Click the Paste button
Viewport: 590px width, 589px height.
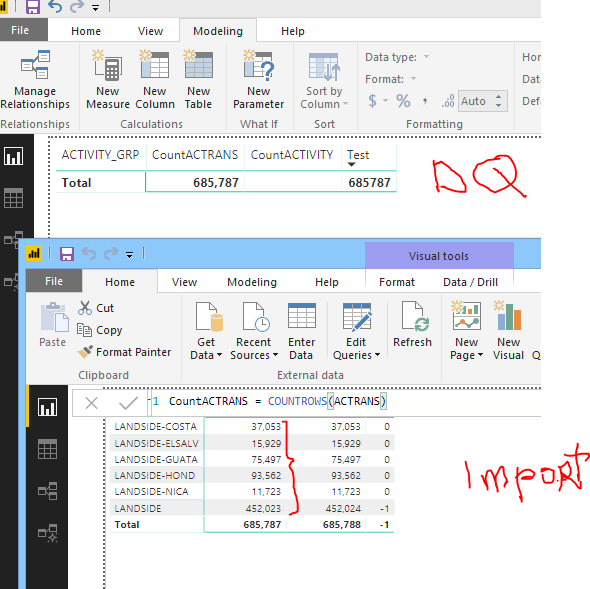tap(53, 324)
